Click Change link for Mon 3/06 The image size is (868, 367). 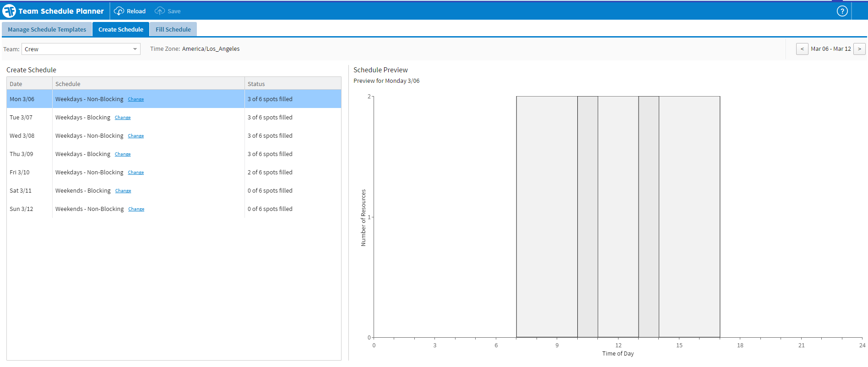click(136, 99)
